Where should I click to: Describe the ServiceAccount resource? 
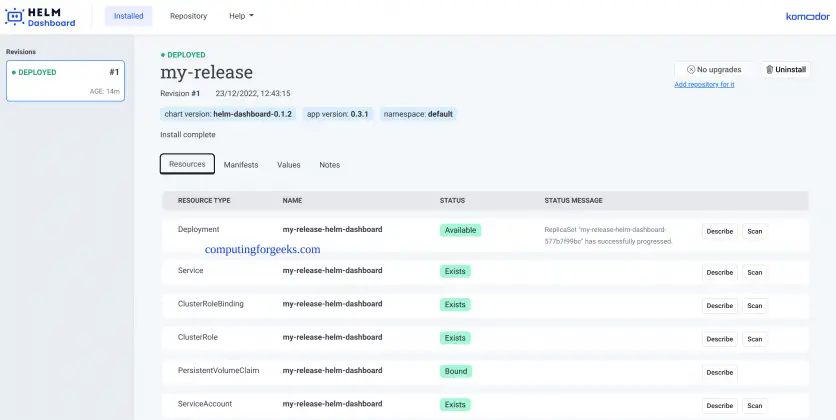pos(719,406)
